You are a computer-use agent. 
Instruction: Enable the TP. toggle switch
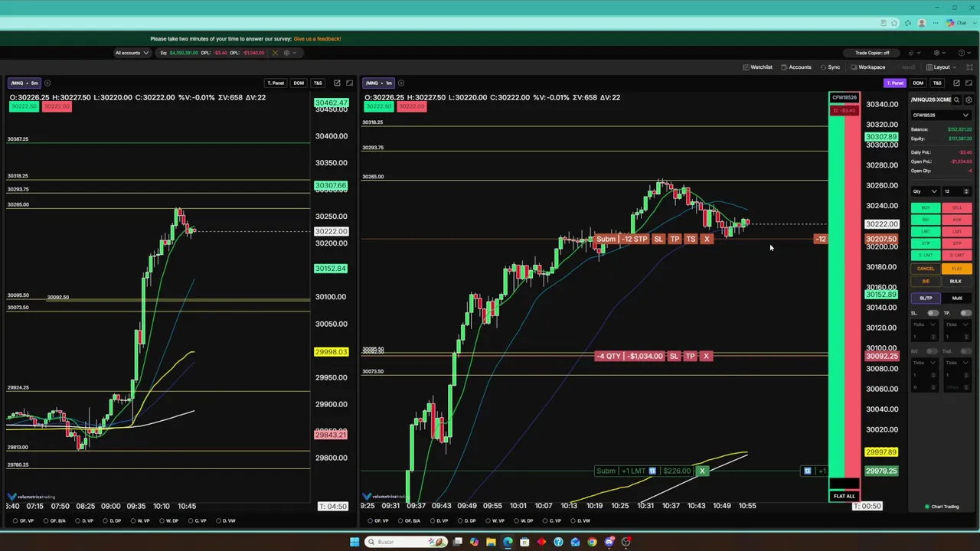(x=965, y=313)
